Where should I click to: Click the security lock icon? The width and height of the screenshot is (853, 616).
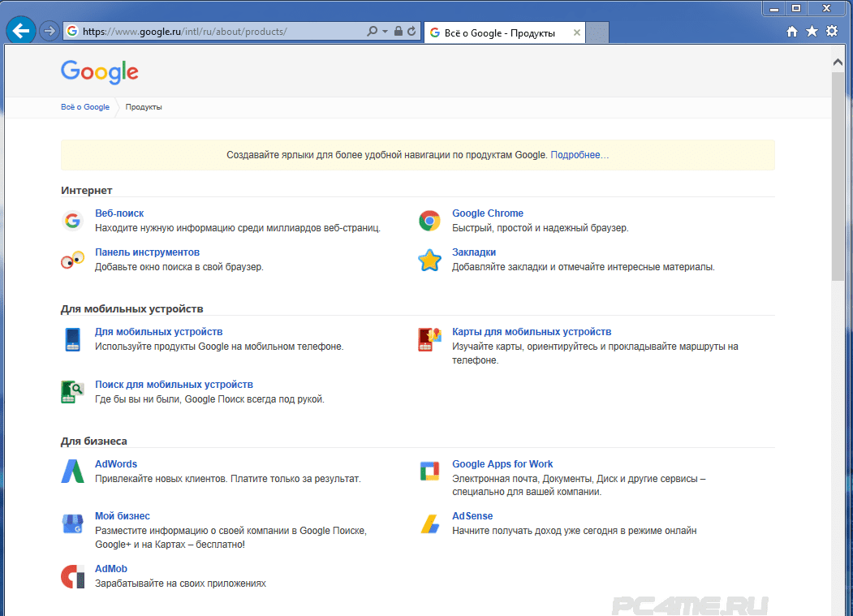398,31
